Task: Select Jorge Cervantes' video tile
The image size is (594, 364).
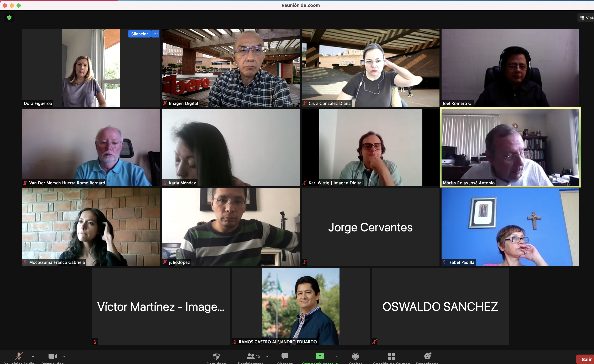Action: 370,227
